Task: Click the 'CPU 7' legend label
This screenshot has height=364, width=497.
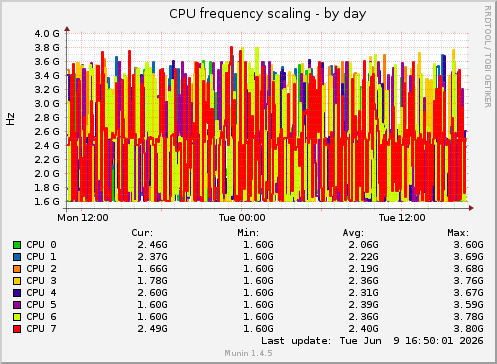Action: pyautogui.click(x=41, y=329)
